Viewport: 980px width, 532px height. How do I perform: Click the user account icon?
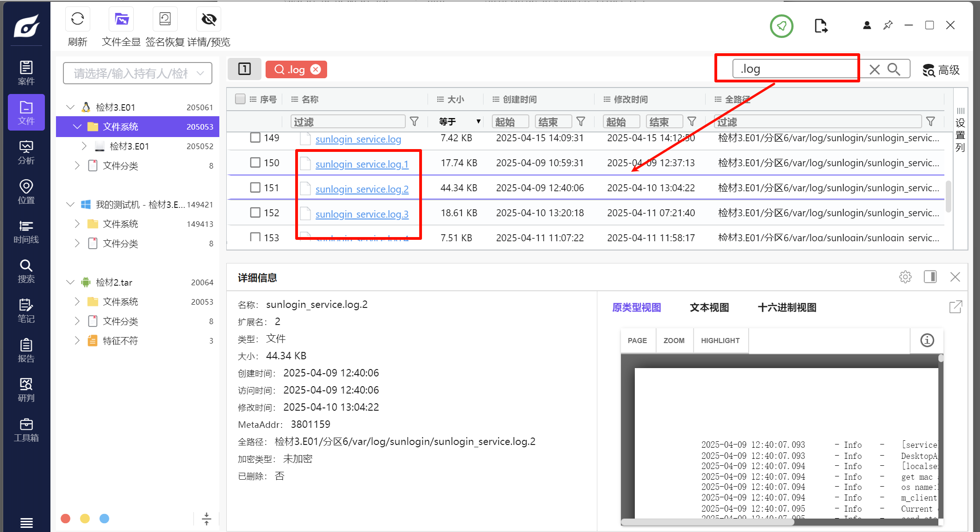pyautogui.click(x=867, y=25)
